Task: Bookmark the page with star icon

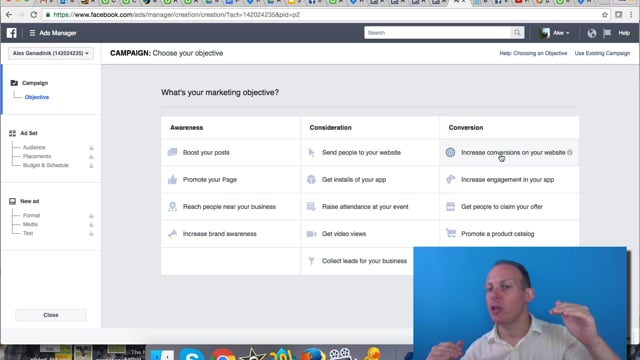Action: point(604,15)
